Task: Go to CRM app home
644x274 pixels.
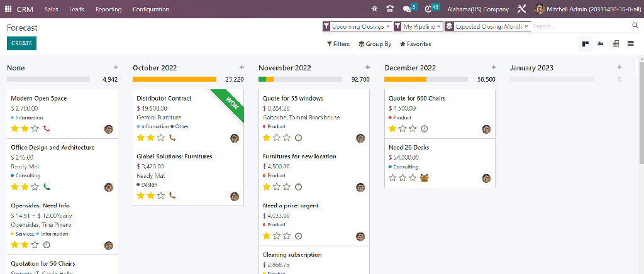Action: [25, 9]
